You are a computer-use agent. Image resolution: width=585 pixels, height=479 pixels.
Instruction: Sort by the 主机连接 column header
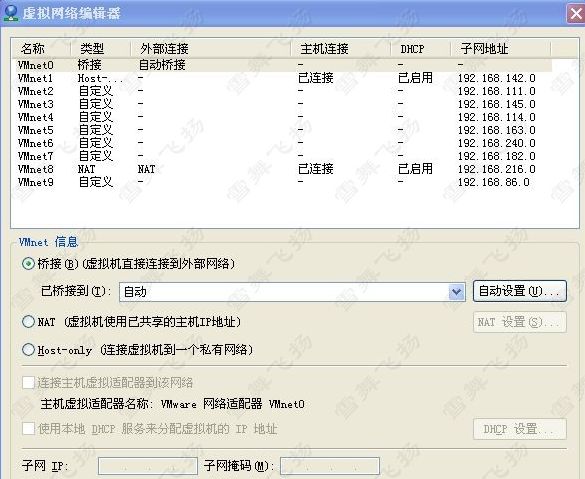(x=341, y=48)
